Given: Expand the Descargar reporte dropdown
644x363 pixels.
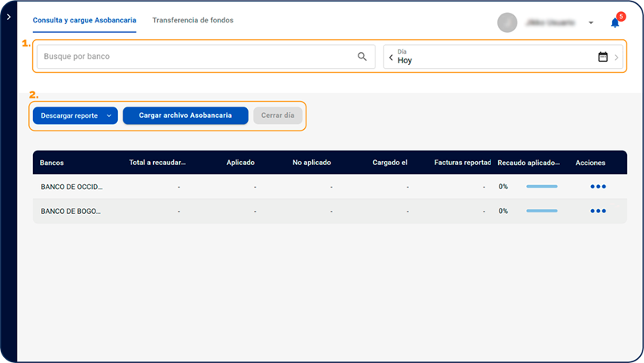Looking at the screenshot, I should click(109, 116).
